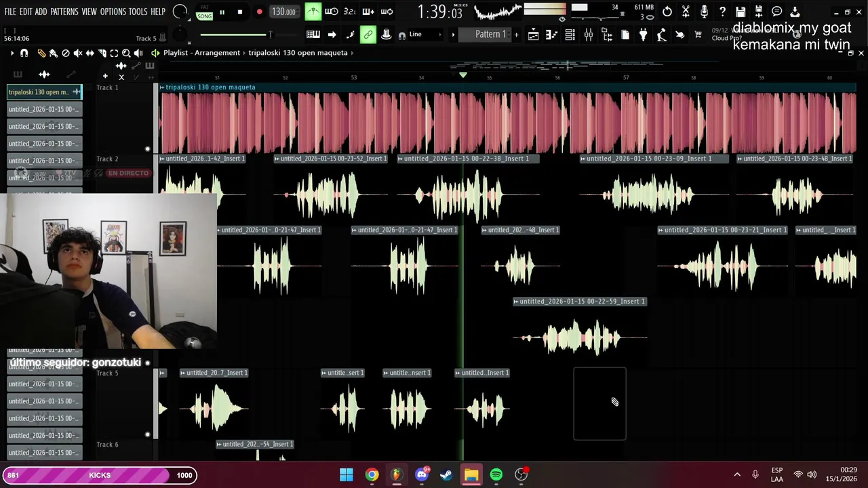Activate the Zoom tool
Screen dimensions: 868x488
click(126, 53)
